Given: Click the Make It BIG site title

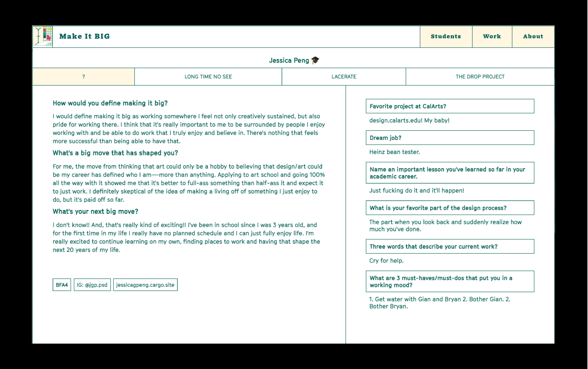Looking at the screenshot, I should pyautogui.click(x=85, y=36).
